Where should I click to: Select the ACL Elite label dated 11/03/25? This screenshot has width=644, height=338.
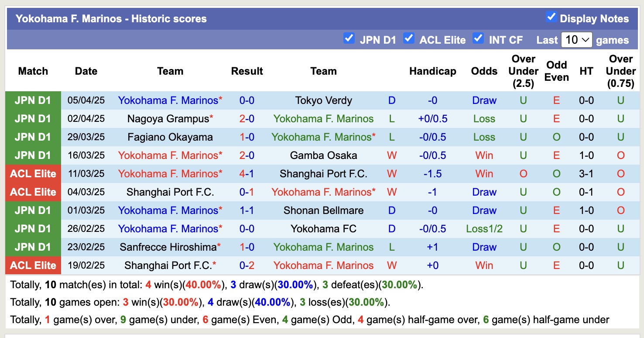tap(33, 174)
